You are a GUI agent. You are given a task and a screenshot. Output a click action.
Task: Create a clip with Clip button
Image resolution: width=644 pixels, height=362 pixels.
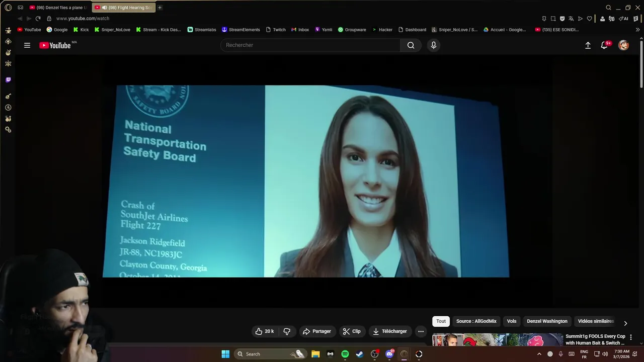(x=352, y=331)
